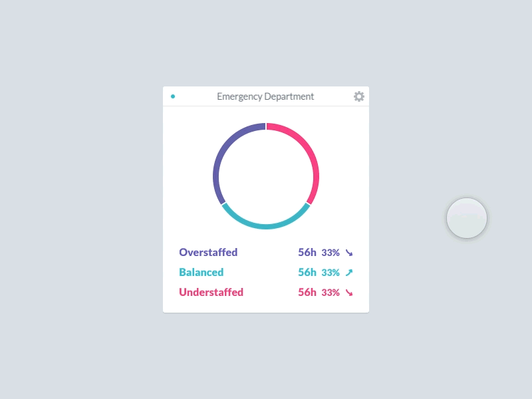Click the 33% value for Understaffed
The image size is (532, 399).
(x=330, y=292)
